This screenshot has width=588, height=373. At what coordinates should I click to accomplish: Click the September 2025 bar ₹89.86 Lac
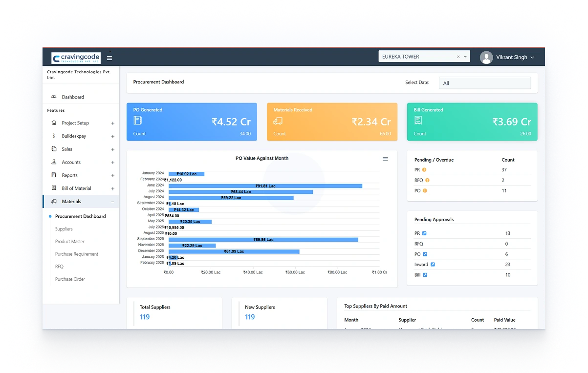pyautogui.click(x=263, y=240)
